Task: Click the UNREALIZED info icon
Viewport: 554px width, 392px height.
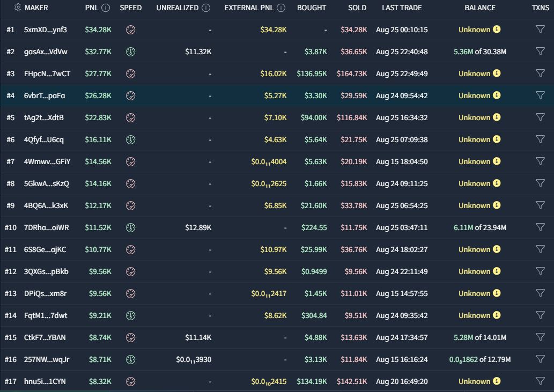Action: click(x=206, y=8)
